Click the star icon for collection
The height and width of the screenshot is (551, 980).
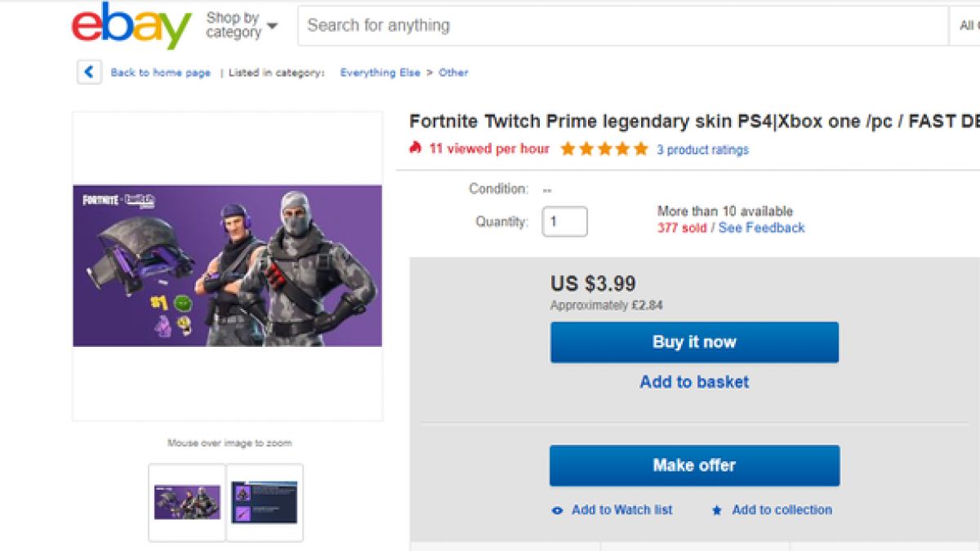pyautogui.click(x=717, y=510)
